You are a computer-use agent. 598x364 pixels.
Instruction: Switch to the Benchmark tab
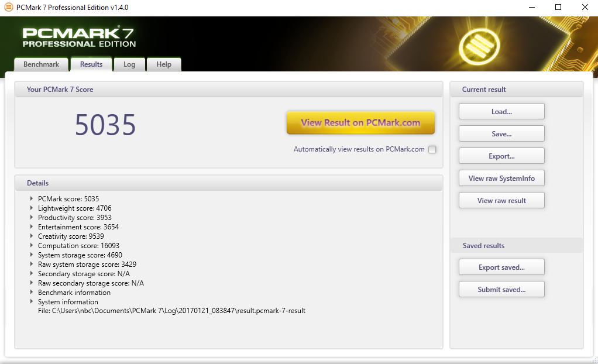[x=41, y=64]
